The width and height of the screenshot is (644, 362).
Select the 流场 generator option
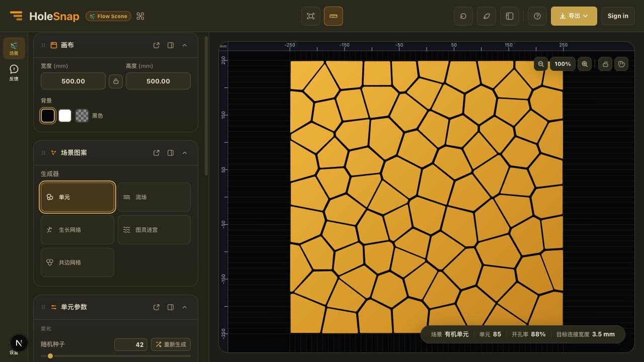154,197
